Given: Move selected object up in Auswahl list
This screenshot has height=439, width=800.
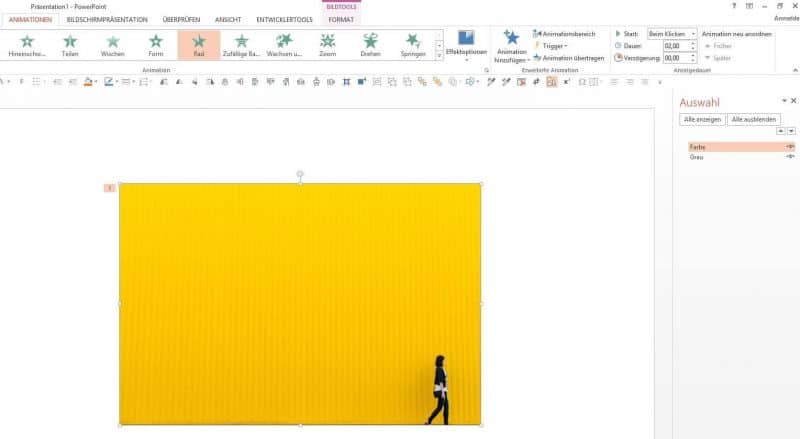Looking at the screenshot, I should (781, 131).
